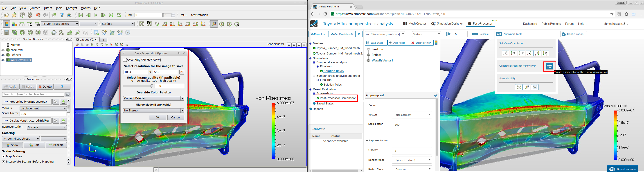Open ParaView help question mark icon

(62, 15)
